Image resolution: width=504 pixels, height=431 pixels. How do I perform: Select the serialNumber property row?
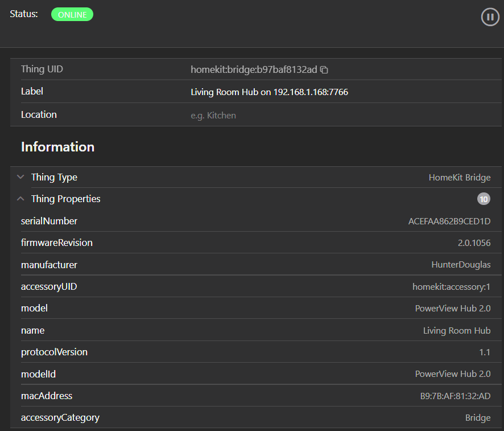49,221
